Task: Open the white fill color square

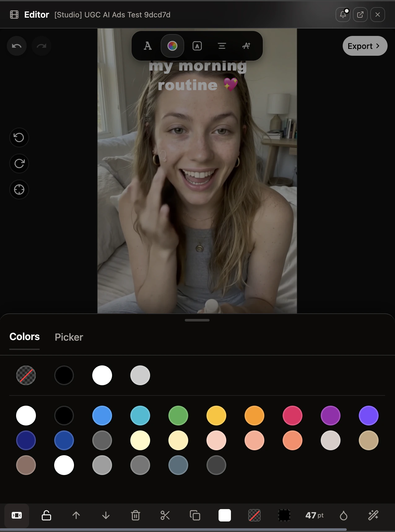Action: 225,515
